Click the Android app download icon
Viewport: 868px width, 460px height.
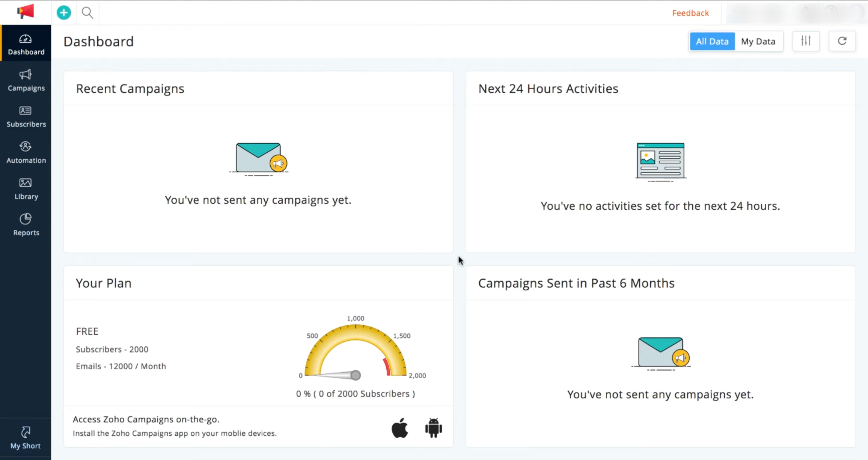(x=433, y=428)
